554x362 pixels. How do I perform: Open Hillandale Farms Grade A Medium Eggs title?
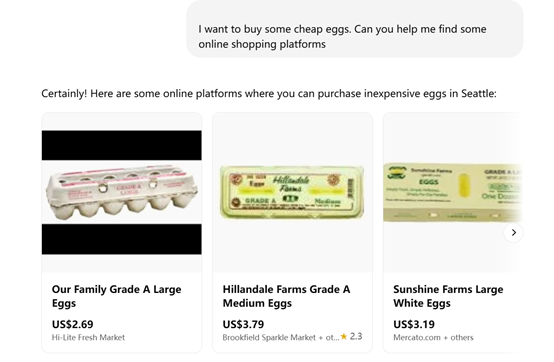[x=286, y=296]
